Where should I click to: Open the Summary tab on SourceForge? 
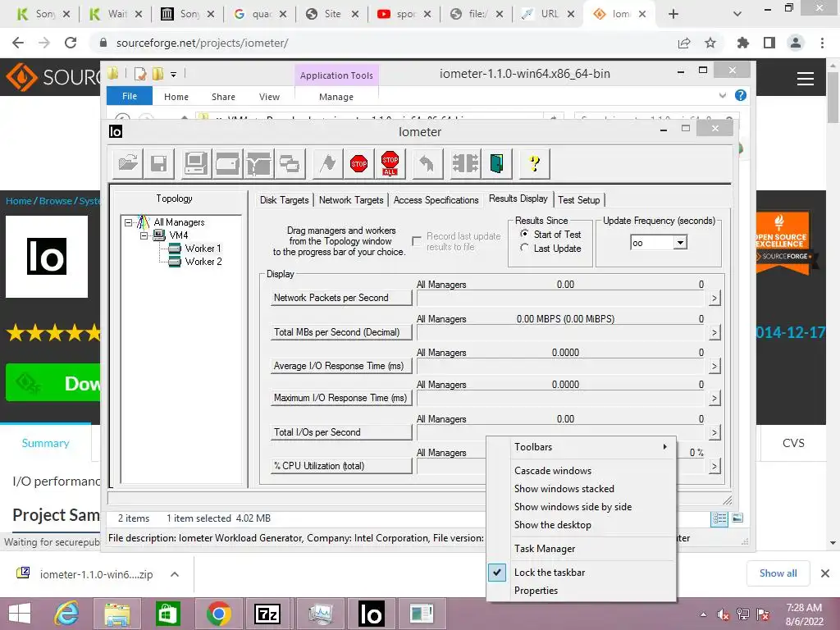coord(46,443)
